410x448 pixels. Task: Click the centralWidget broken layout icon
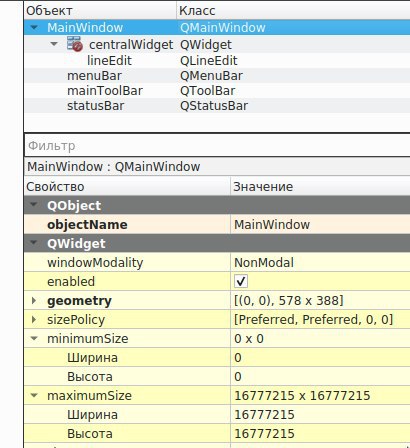point(75,44)
